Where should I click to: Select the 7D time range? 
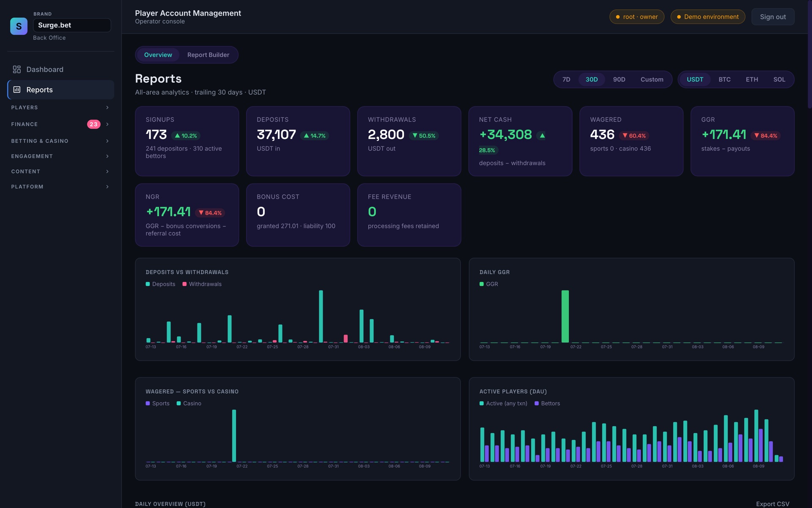click(x=566, y=80)
